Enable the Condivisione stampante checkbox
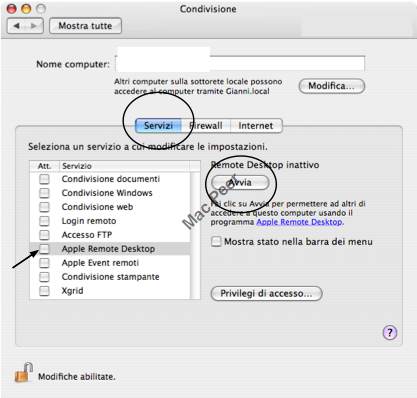The width and height of the screenshot is (417, 398). point(44,277)
